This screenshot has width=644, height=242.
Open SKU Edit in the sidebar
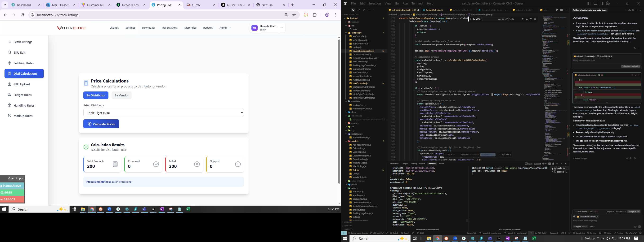point(24,52)
